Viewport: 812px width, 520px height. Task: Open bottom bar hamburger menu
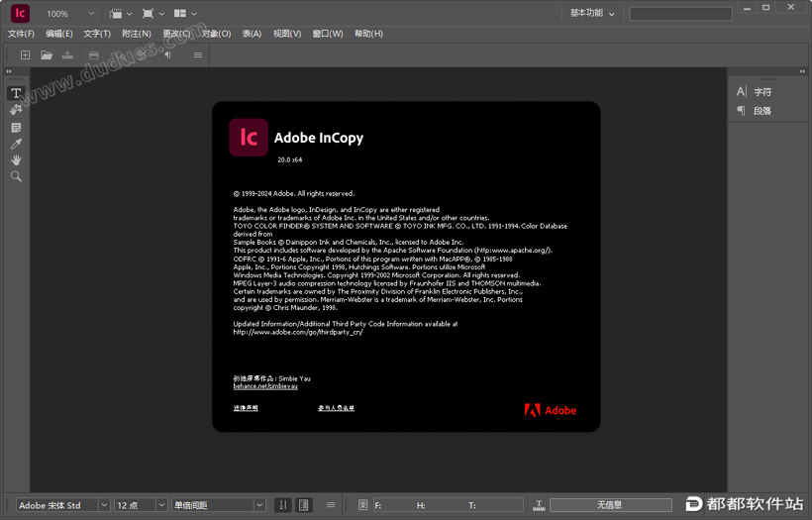(331, 504)
